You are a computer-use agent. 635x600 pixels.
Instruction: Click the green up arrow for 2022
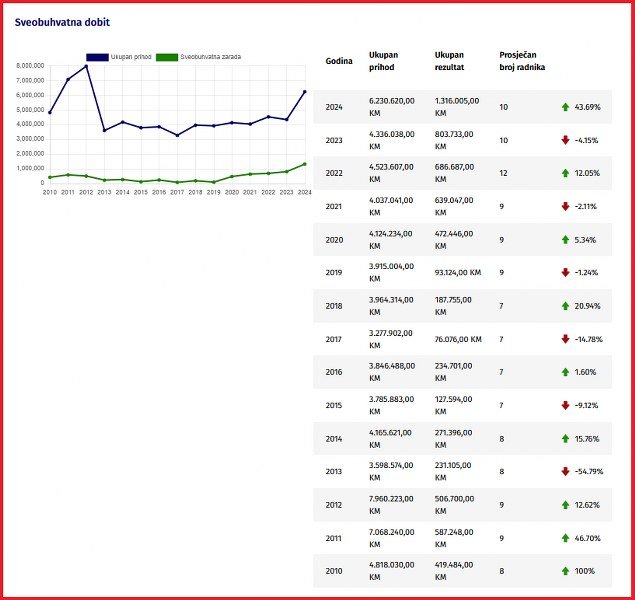[x=566, y=173]
